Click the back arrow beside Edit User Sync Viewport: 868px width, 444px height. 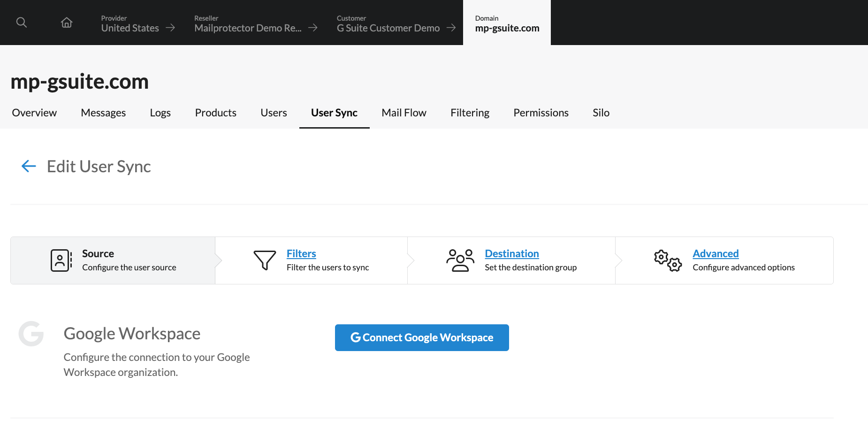point(29,166)
